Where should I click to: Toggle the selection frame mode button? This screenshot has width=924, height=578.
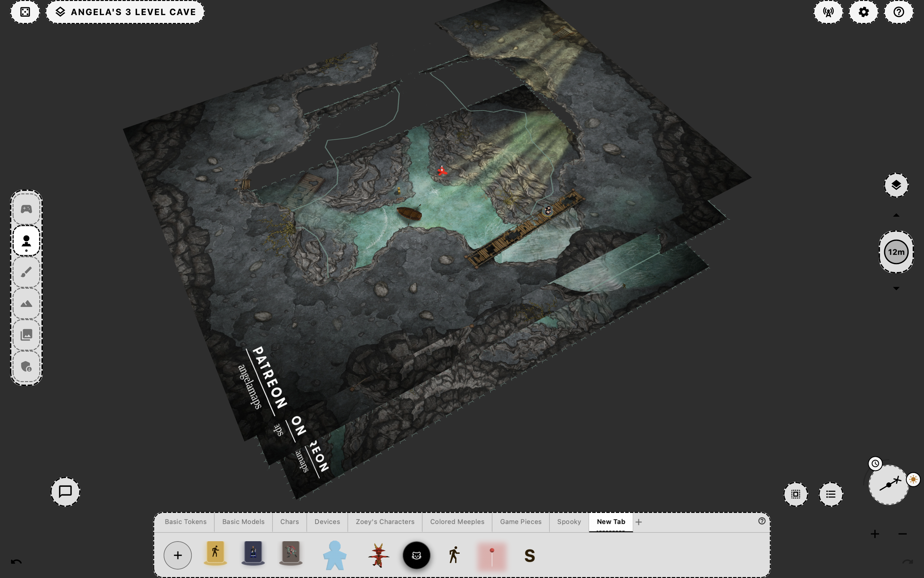point(796,494)
